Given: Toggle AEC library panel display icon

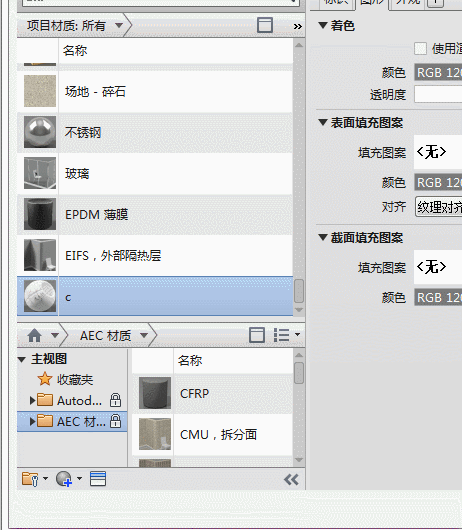Looking at the screenshot, I should 257,335.
